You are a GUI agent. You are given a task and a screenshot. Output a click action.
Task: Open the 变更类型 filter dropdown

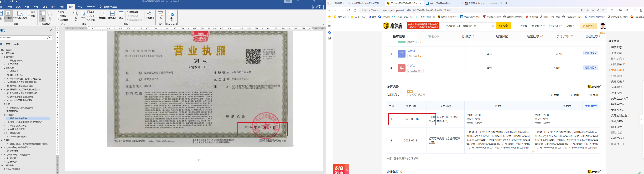click(x=555, y=95)
